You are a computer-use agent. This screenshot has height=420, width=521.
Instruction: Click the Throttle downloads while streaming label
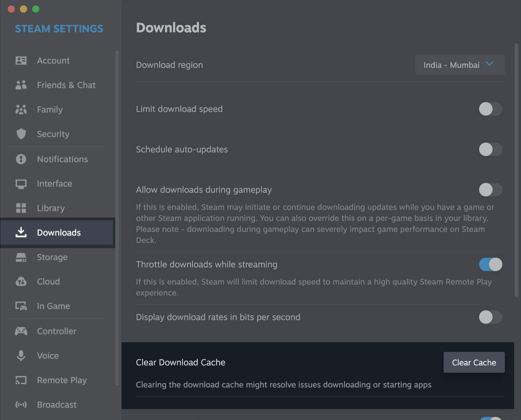coord(207,265)
